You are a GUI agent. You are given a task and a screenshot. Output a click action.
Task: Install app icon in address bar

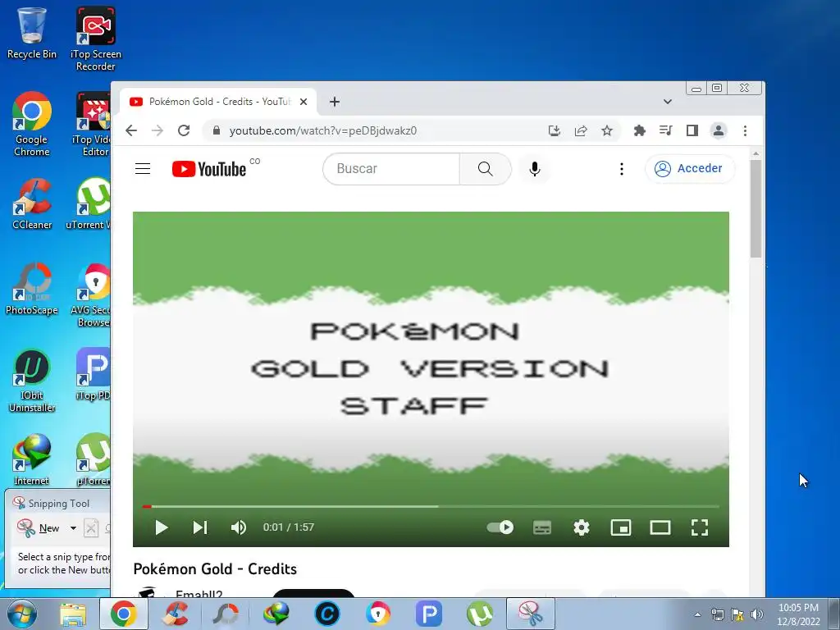[555, 130]
